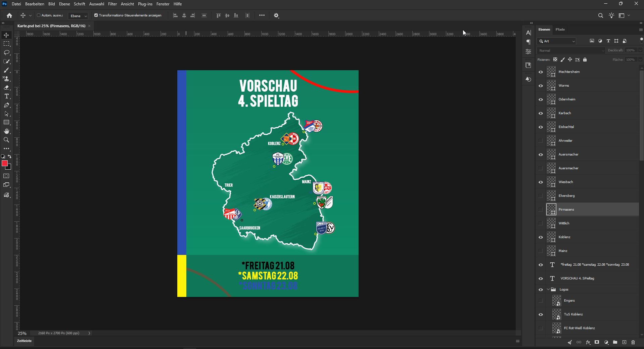644x349 pixels.
Task: Open the options bar gear settings
Action: click(276, 15)
